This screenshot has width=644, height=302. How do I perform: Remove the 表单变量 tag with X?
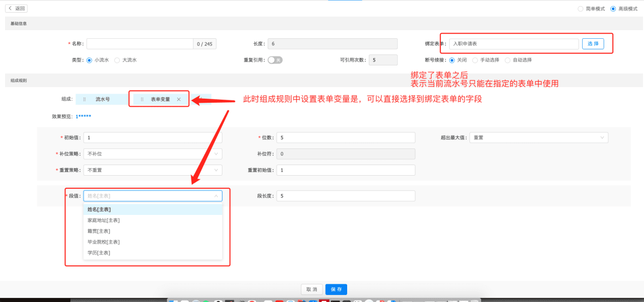[x=179, y=99]
